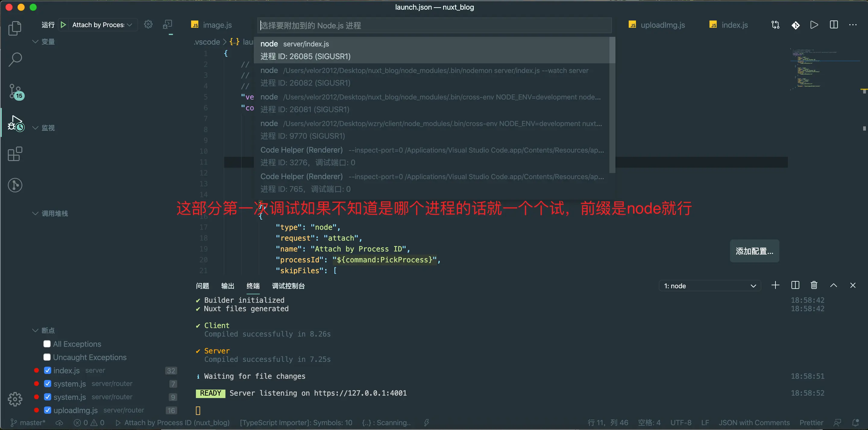
Task: Switch to the 调试控制台 panel tab
Action: [x=288, y=286]
